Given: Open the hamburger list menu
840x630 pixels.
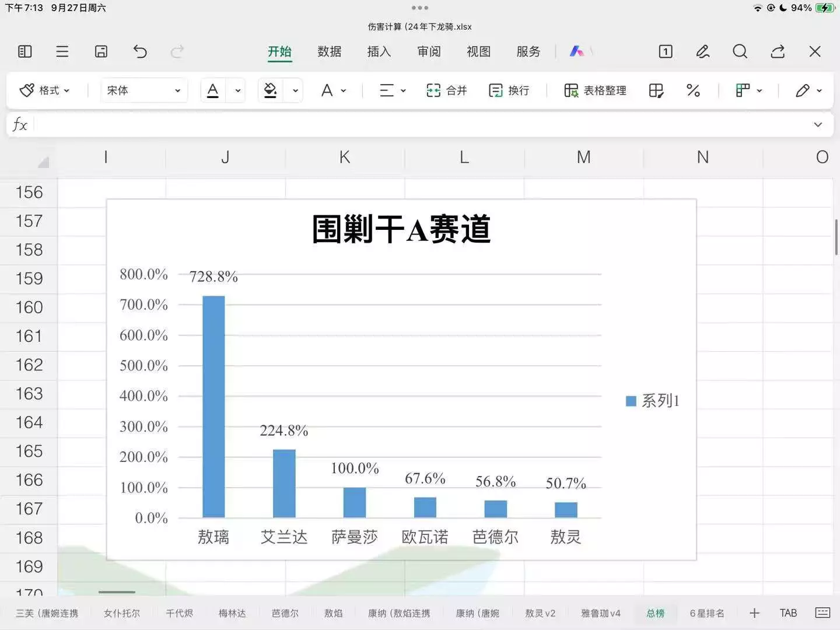Looking at the screenshot, I should [x=62, y=51].
